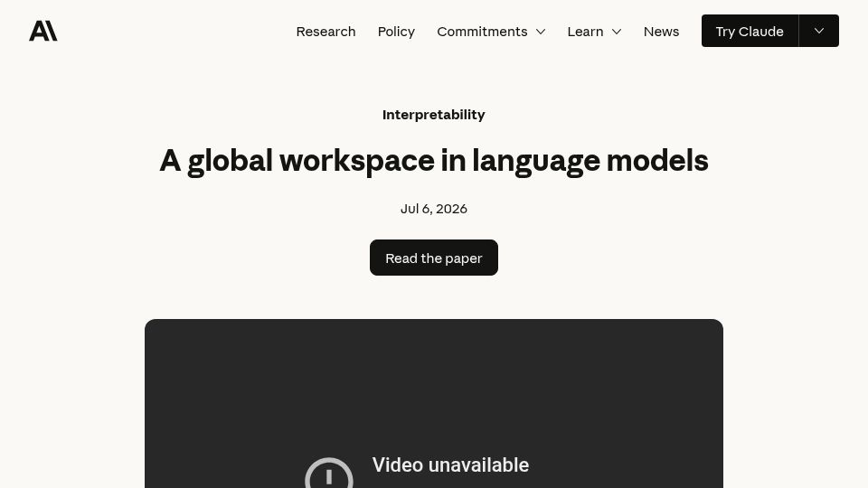
Task: Click the Read the paper button
Action: point(433,258)
